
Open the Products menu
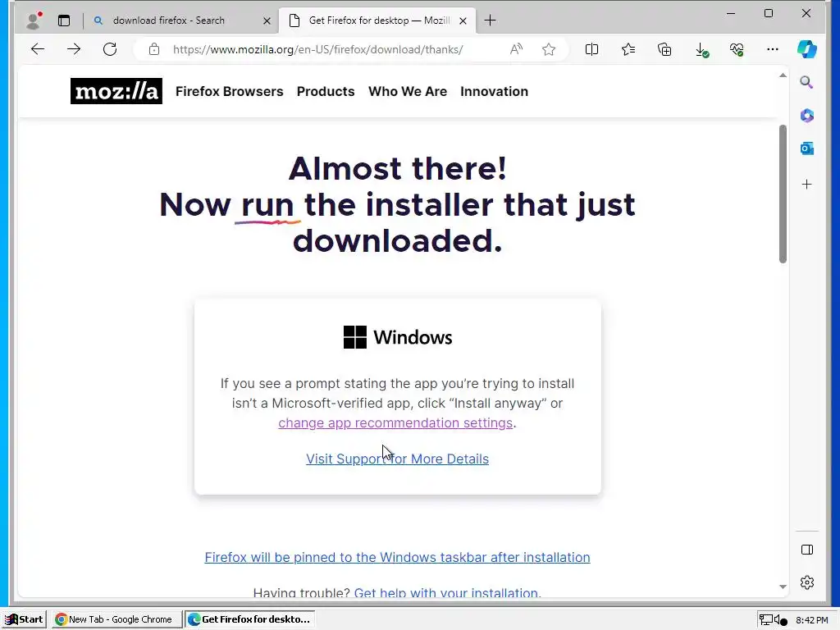(x=326, y=92)
